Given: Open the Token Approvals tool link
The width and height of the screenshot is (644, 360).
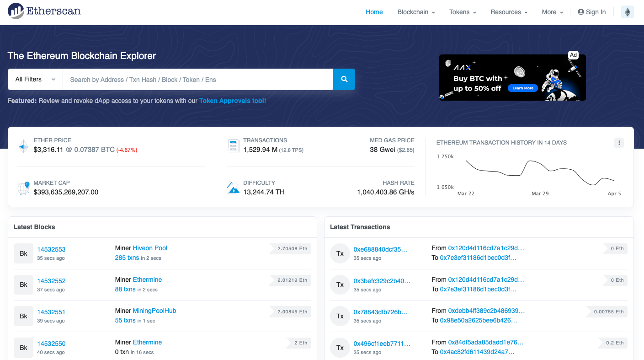Looking at the screenshot, I should click(233, 101).
